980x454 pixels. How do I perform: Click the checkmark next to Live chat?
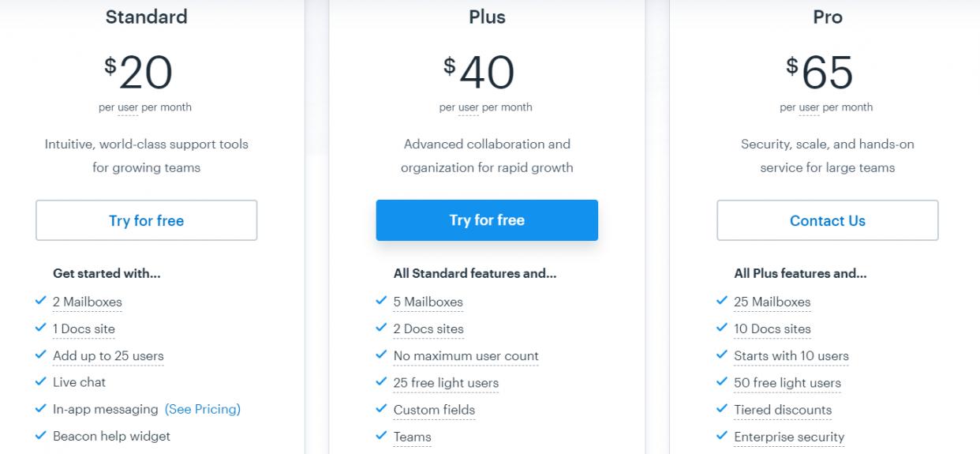point(41,381)
